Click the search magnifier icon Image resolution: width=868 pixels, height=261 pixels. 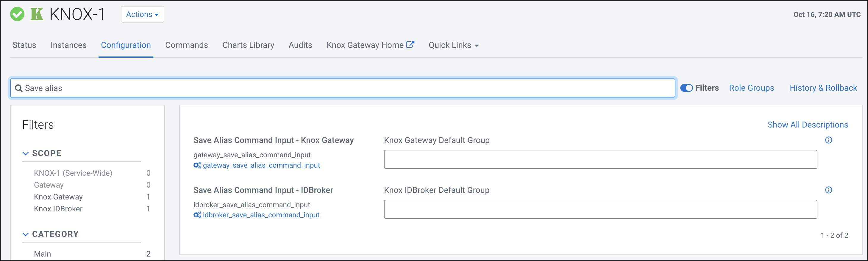[x=19, y=88]
